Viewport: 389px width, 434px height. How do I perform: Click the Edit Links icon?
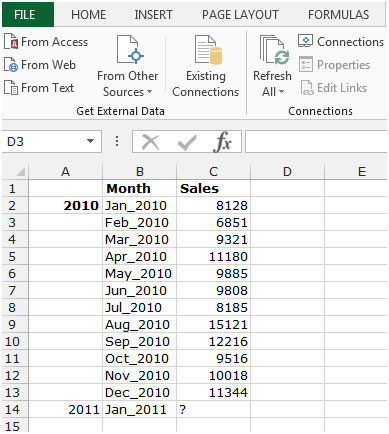[x=307, y=88]
